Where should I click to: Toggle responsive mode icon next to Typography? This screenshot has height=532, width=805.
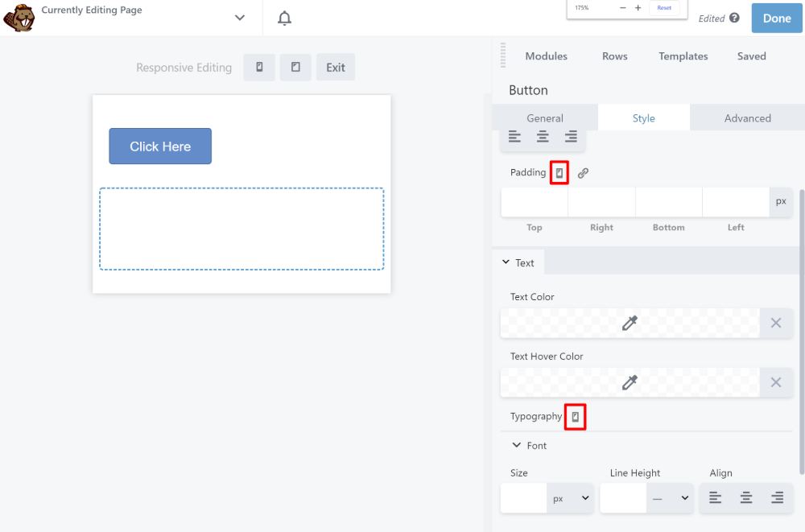tap(576, 417)
